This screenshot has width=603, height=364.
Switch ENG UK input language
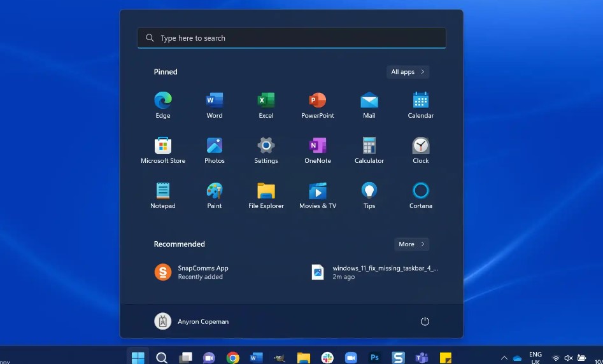tap(536, 358)
